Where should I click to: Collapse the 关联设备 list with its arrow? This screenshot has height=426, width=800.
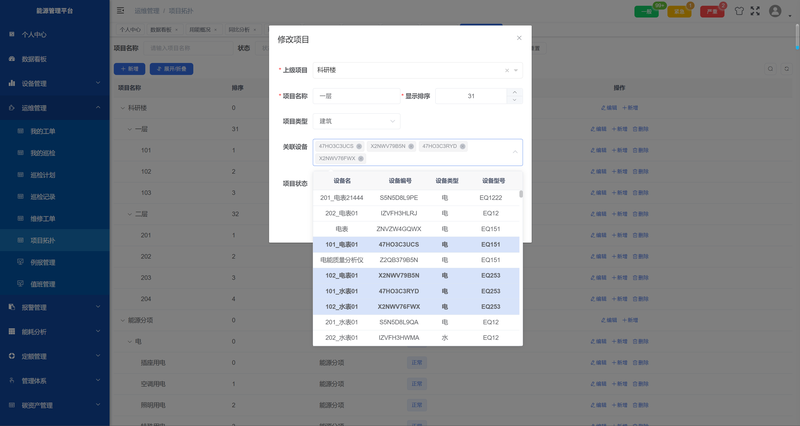point(515,152)
